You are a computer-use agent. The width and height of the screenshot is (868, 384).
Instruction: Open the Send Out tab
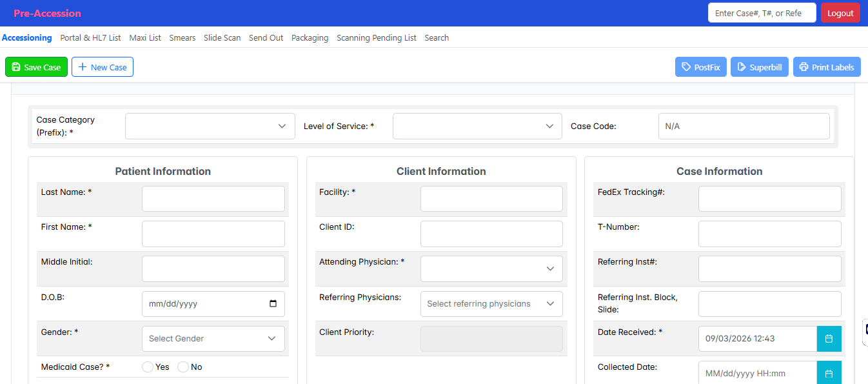(x=266, y=37)
